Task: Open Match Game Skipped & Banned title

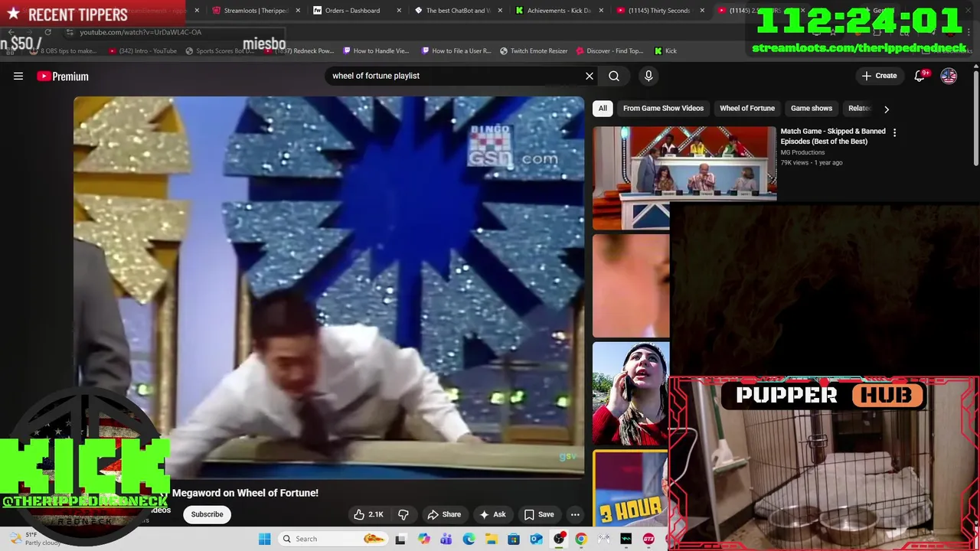Action: [833, 136]
